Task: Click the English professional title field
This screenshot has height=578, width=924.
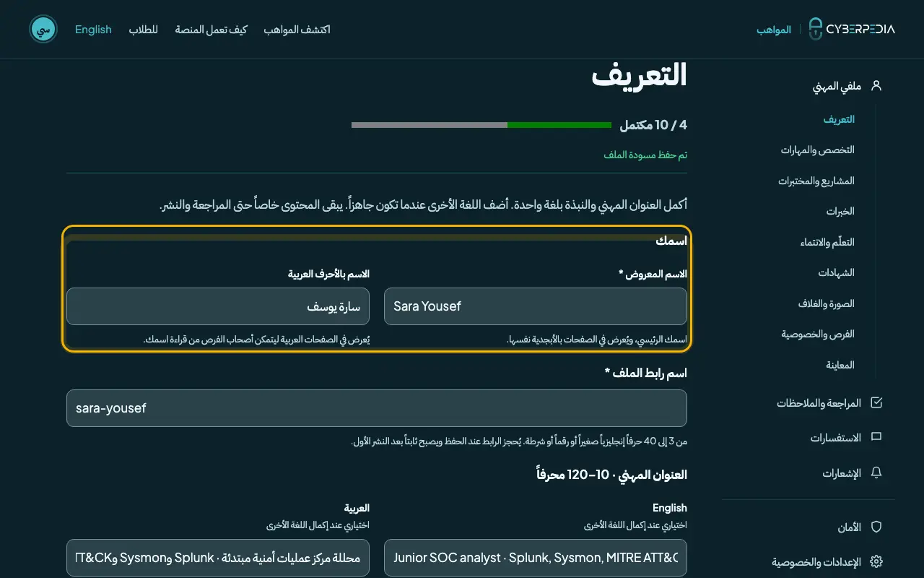Action: point(536,558)
